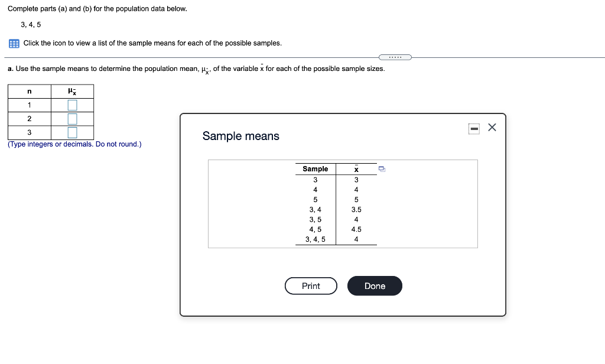Expand the dotted divider control above the question
The image size is (605, 364).
(x=395, y=57)
